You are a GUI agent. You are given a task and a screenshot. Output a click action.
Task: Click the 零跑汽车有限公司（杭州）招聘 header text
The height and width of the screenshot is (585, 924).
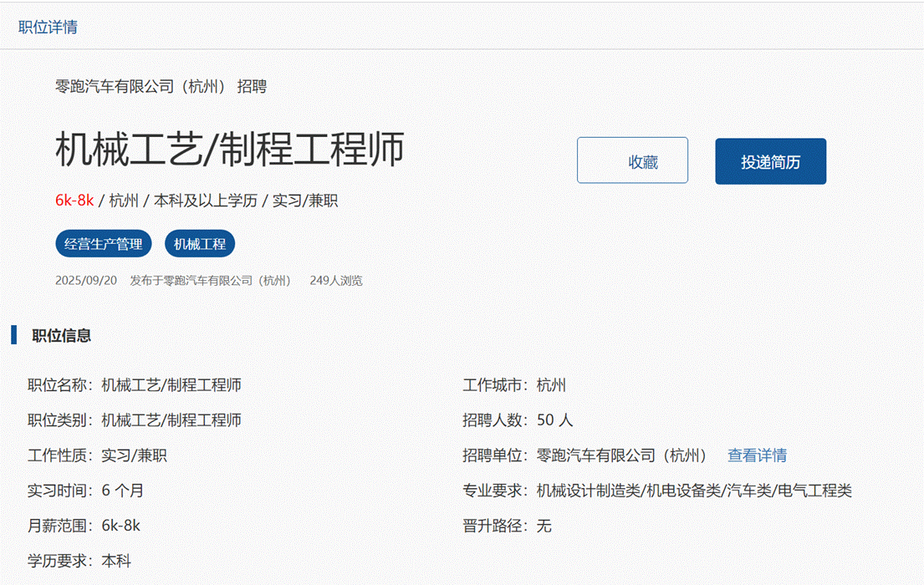click(x=161, y=86)
